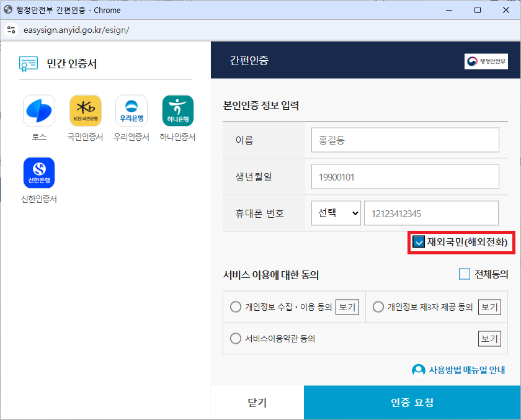Click the site info icon in address bar
This screenshot has width=521, height=420.
click(11, 30)
